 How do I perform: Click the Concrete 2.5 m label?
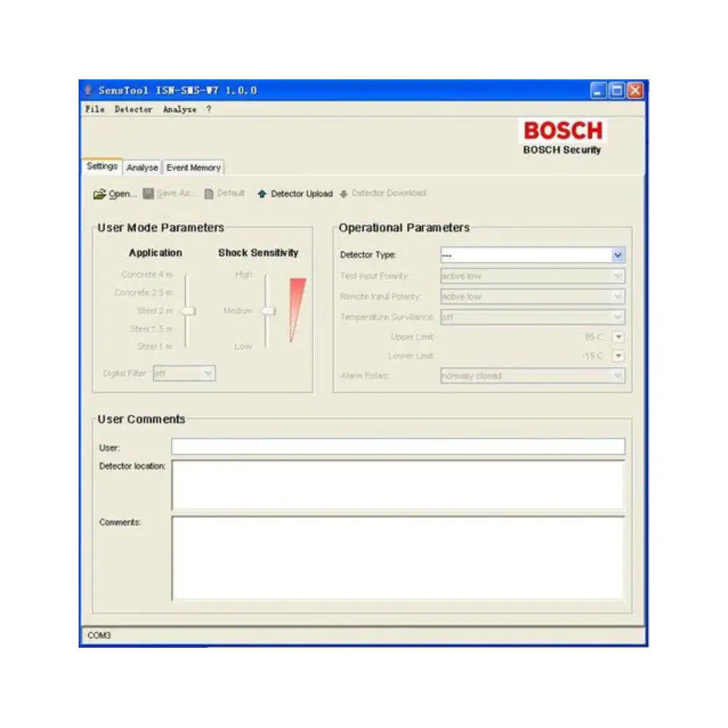point(143,293)
